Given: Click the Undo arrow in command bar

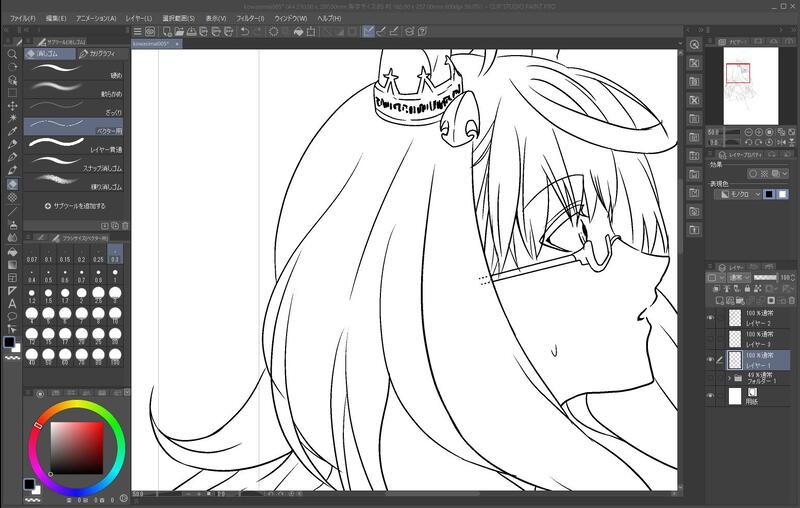Looking at the screenshot, I should coord(245,32).
